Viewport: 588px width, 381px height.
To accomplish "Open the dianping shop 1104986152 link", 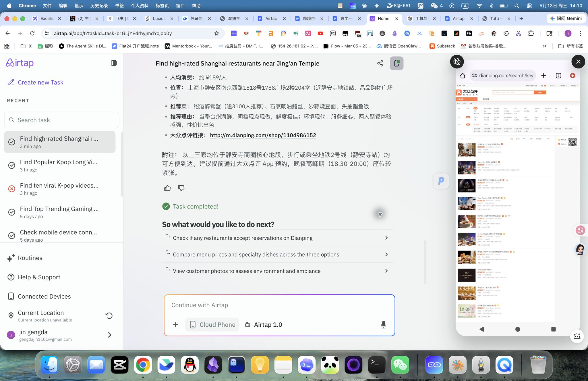I will (263, 135).
